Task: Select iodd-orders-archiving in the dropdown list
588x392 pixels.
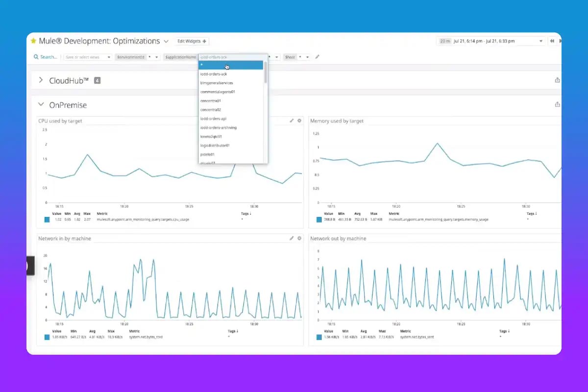Action: coord(231,127)
